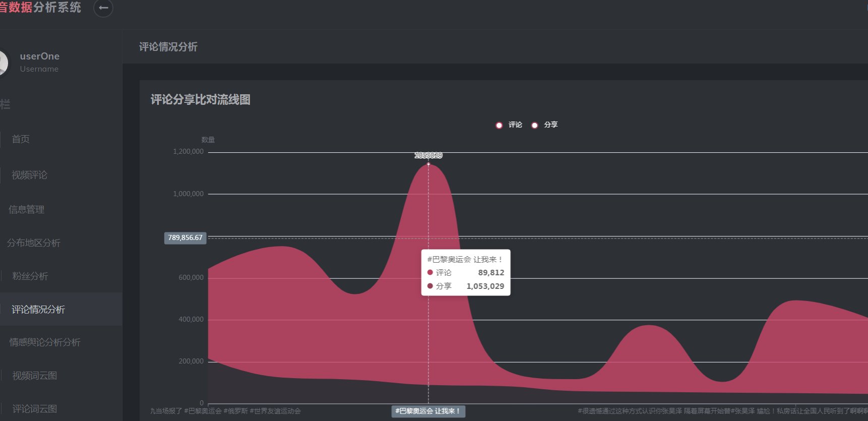This screenshot has width=868, height=421.
Task: Select 评论情况分析 in the sidebar
Action: [38, 310]
